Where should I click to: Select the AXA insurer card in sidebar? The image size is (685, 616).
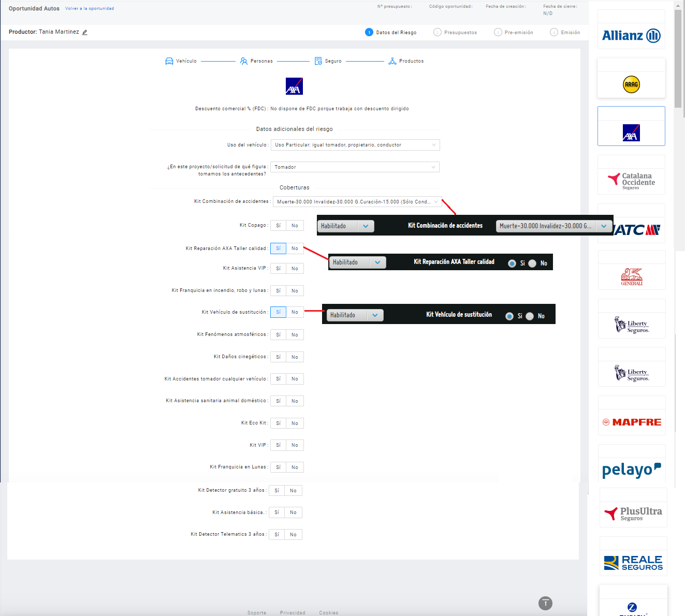click(631, 126)
